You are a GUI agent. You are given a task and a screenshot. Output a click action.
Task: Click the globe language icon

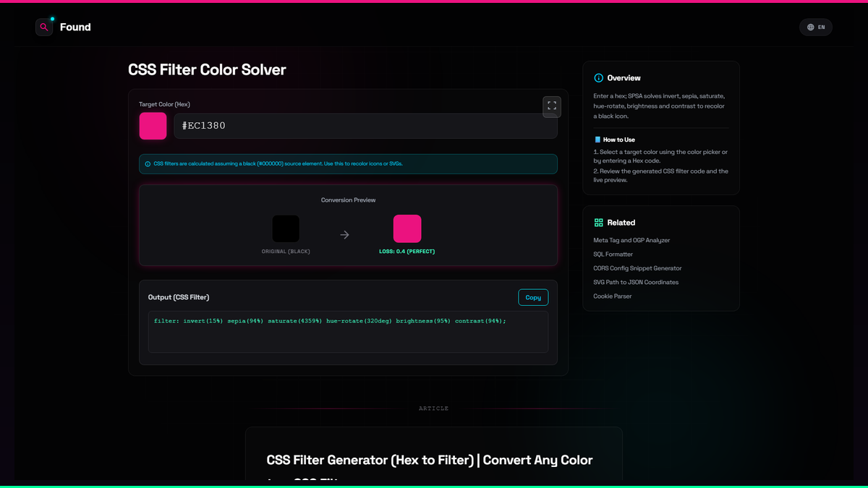(811, 27)
